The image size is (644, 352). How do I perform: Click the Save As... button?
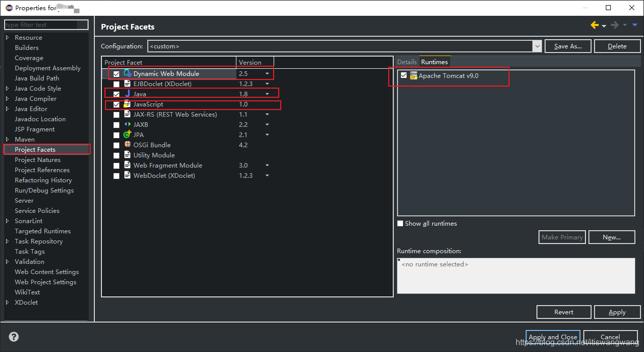pos(568,46)
